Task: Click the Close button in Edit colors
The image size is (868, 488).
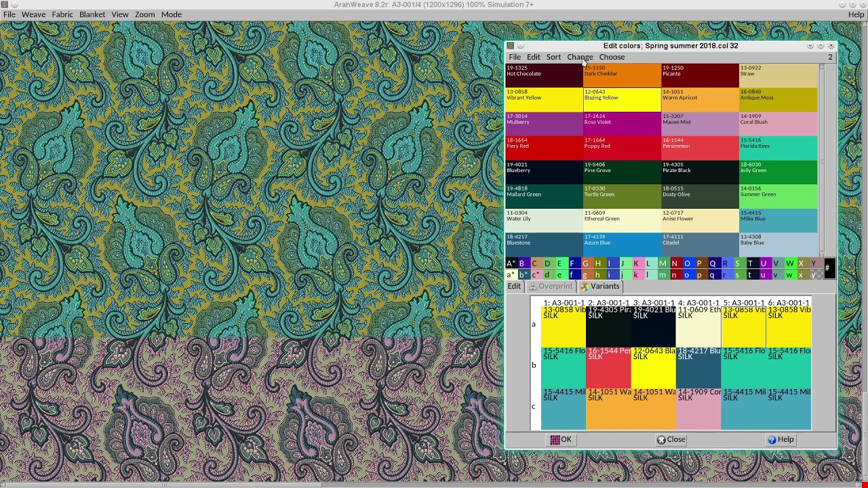Action: (x=671, y=439)
